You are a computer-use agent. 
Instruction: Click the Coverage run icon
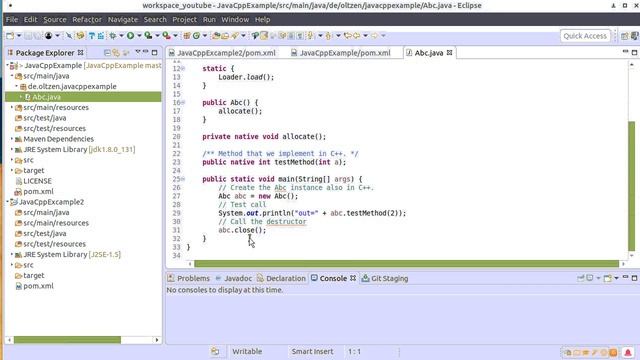148,36
